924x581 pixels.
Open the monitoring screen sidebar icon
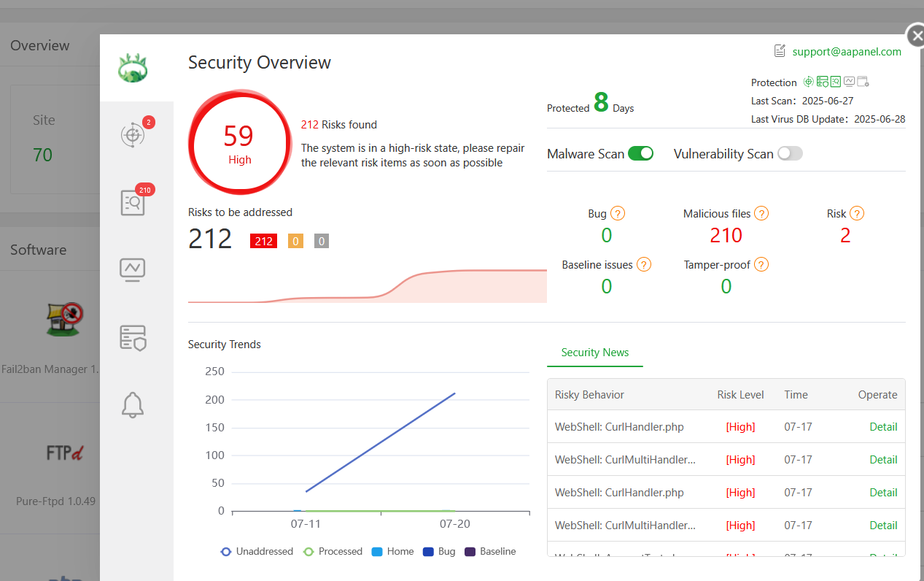click(133, 269)
